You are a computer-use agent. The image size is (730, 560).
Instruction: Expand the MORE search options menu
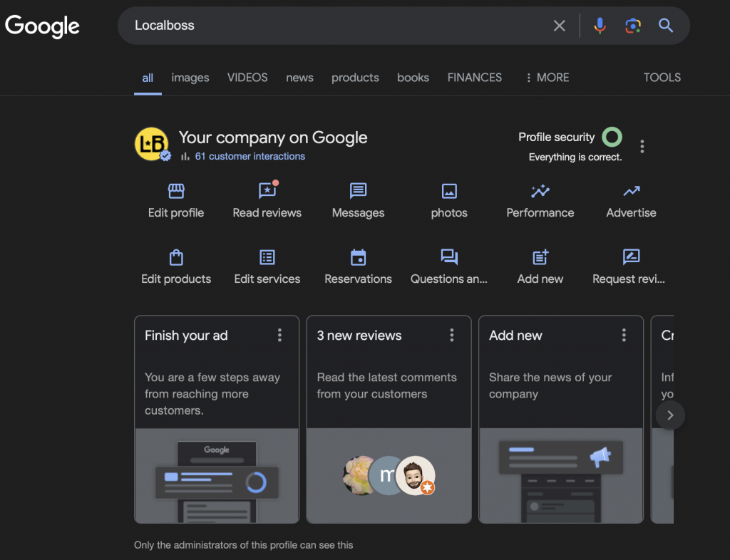click(x=547, y=77)
